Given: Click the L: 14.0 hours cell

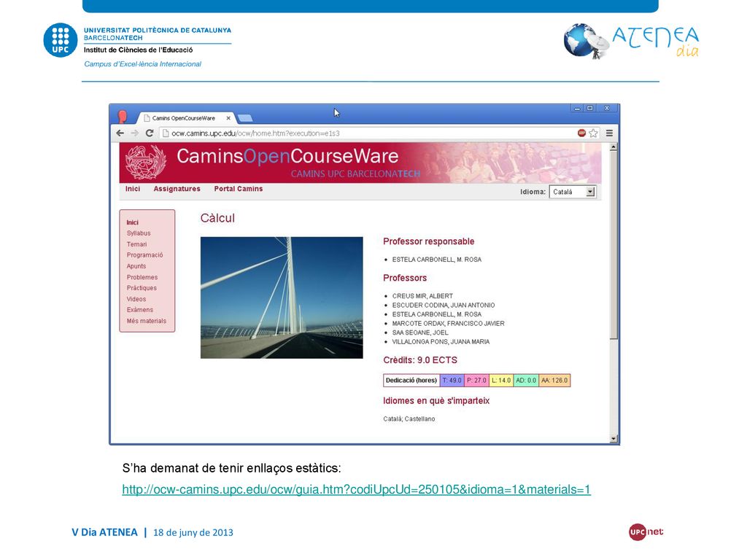Looking at the screenshot, I should coord(501,381).
